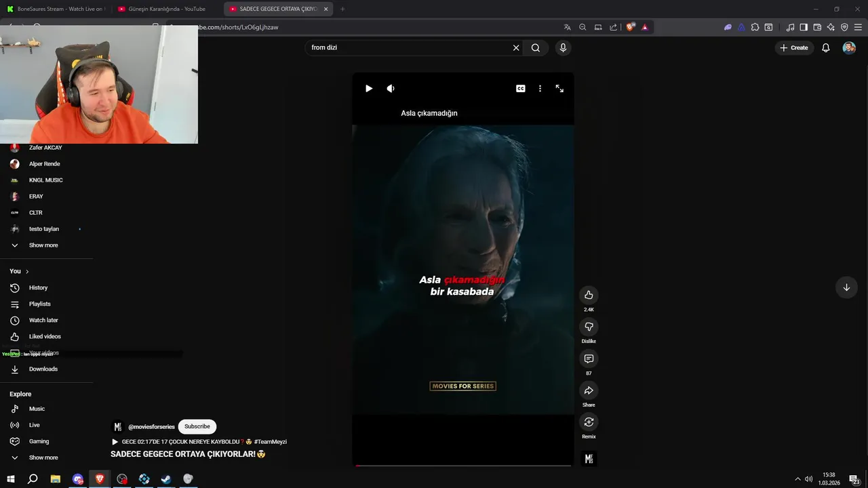Clear the search text 'from dizi'

(x=516, y=47)
